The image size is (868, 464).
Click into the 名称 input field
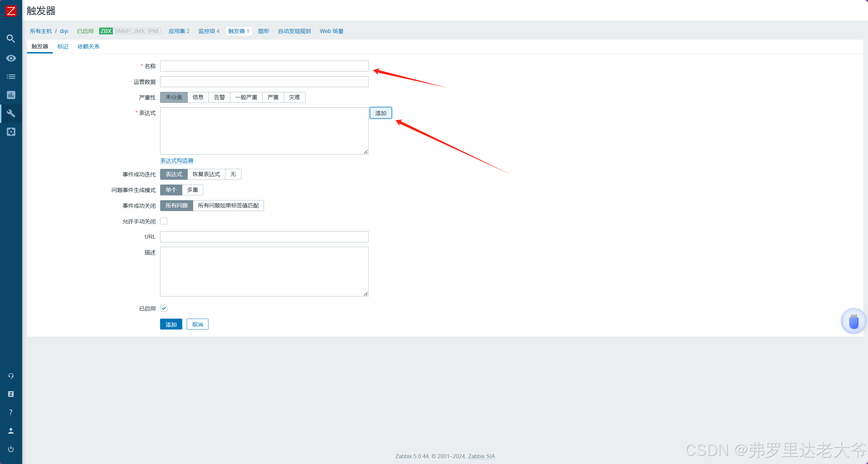[x=264, y=66]
